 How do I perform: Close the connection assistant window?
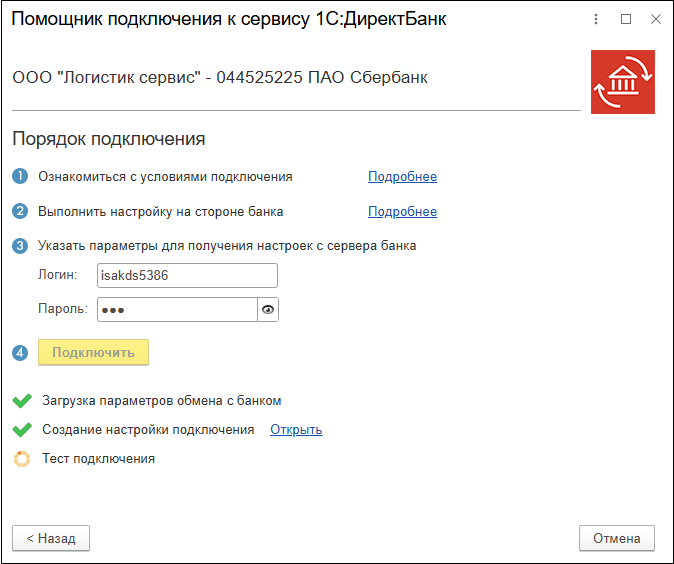click(x=656, y=19)
